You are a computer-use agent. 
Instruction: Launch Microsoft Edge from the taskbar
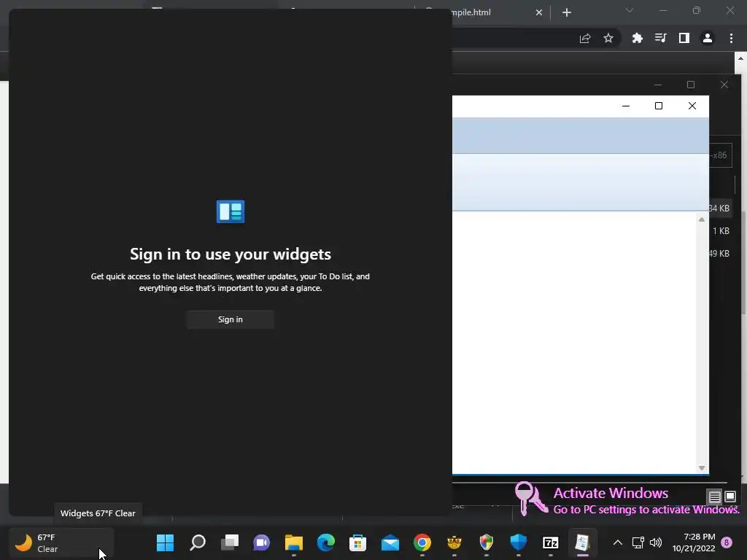click(x=326, y=542)
